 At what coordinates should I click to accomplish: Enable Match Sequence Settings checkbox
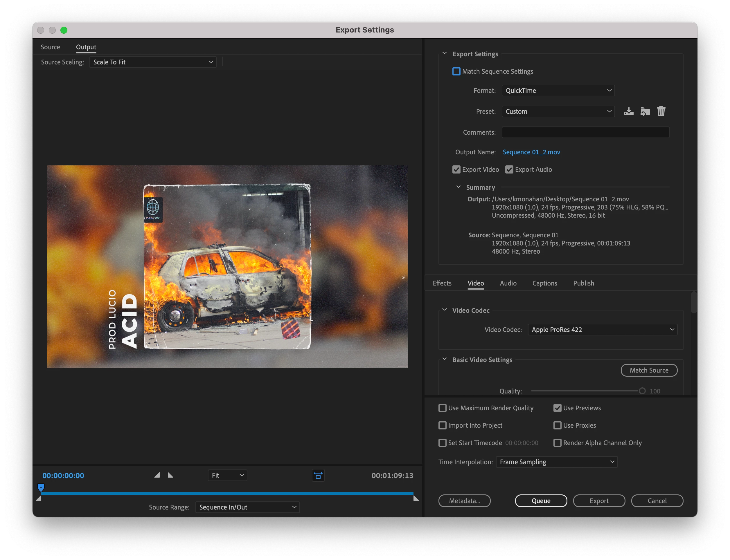[x=456, y=71]
